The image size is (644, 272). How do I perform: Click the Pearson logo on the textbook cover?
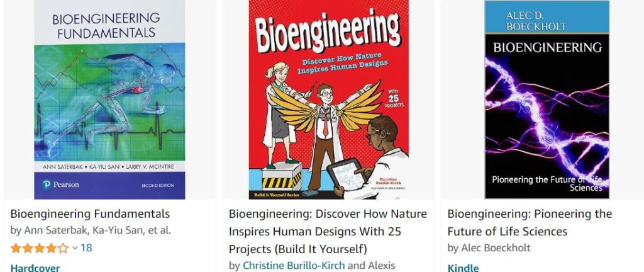click(x=60, y=185)
